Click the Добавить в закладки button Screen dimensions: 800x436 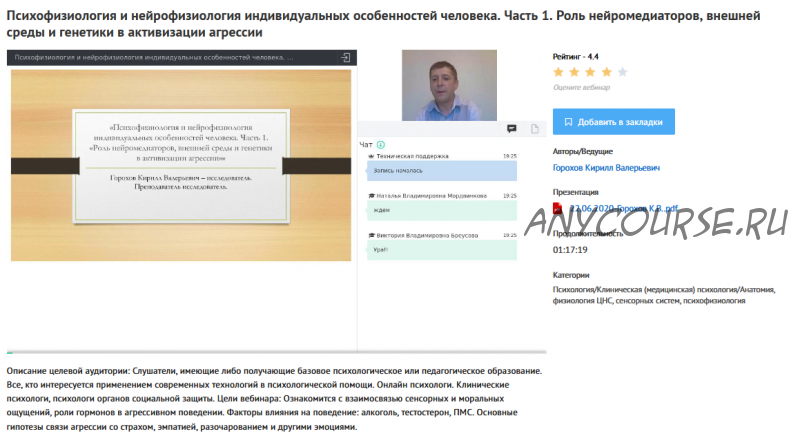click(613, 122)
